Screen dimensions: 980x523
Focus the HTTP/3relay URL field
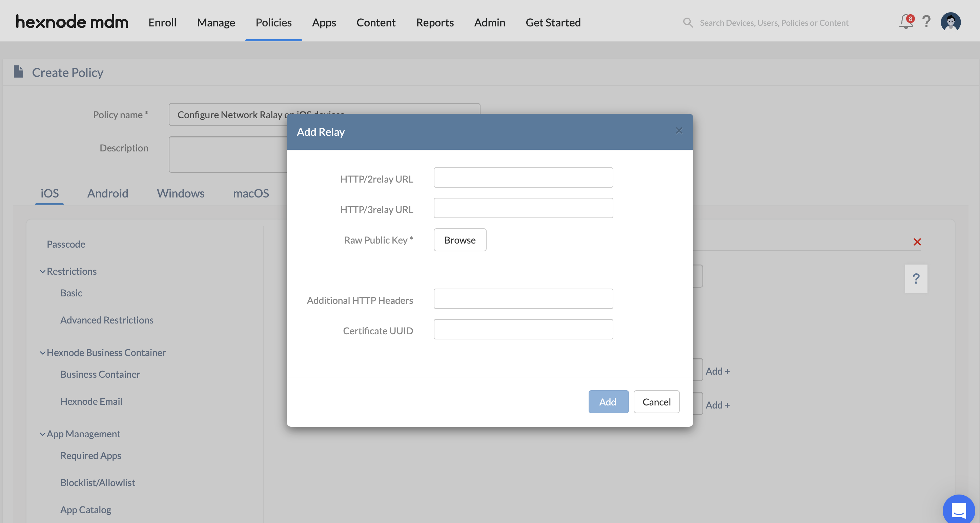523,208
